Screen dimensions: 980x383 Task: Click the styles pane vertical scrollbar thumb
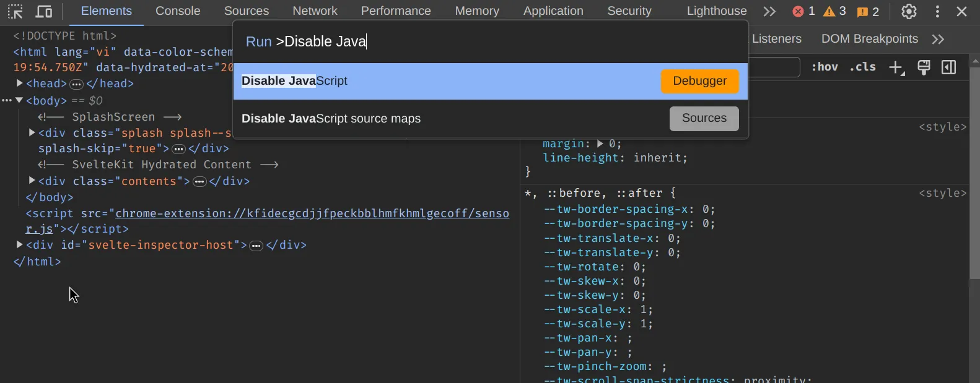974,173
